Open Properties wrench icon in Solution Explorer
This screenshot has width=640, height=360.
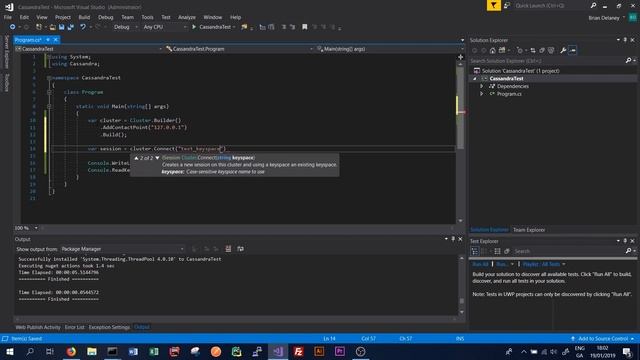(x=563, y=50)
